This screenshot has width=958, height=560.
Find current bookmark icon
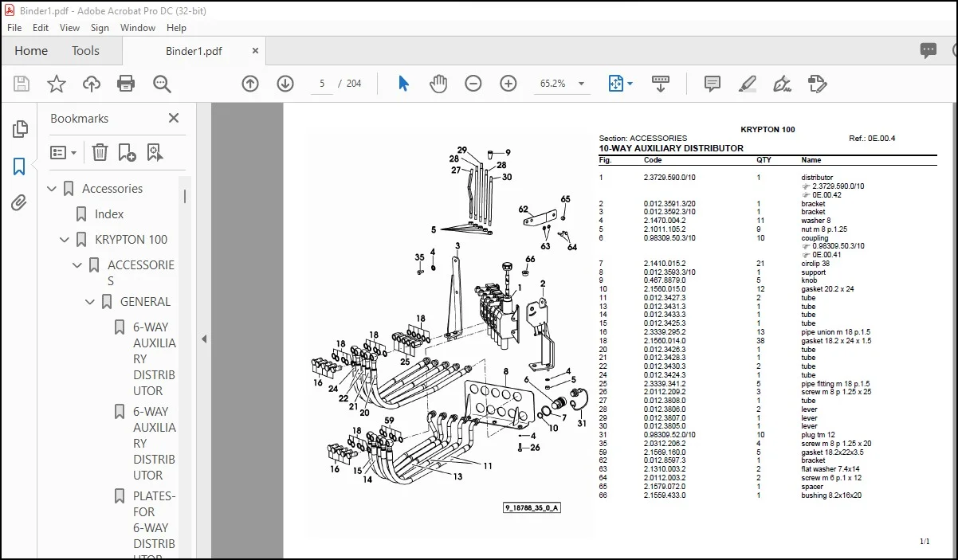tap(154, 152)
